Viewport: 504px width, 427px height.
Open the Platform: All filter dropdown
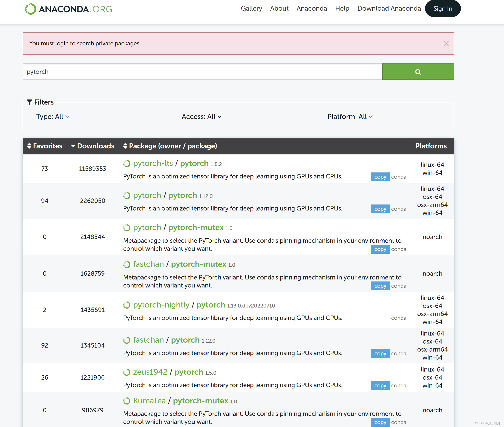[350, 117]
